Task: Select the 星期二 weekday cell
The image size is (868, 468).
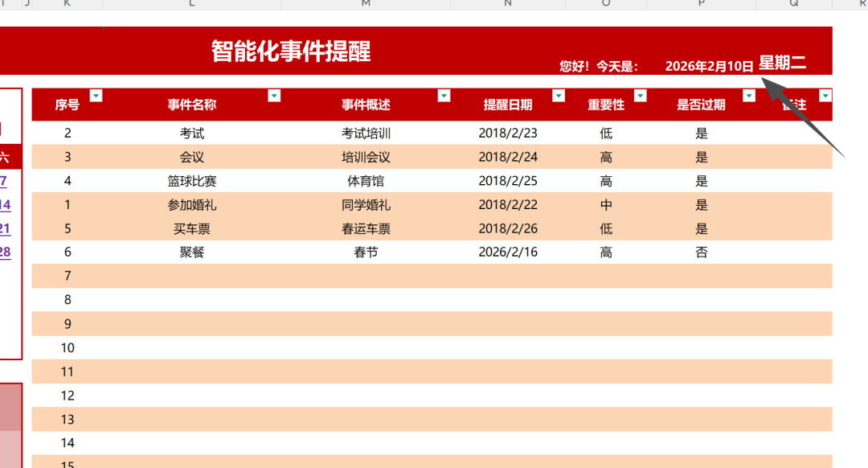Action: coord(782,64)
